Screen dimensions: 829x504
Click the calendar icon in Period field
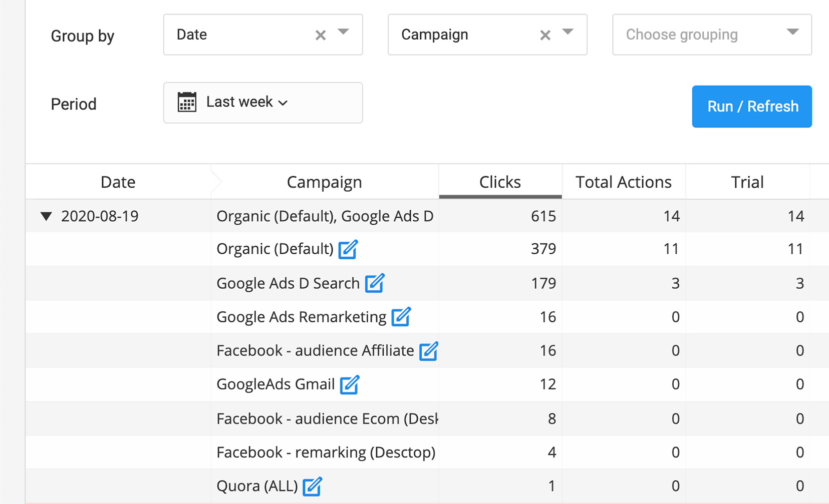187,103
